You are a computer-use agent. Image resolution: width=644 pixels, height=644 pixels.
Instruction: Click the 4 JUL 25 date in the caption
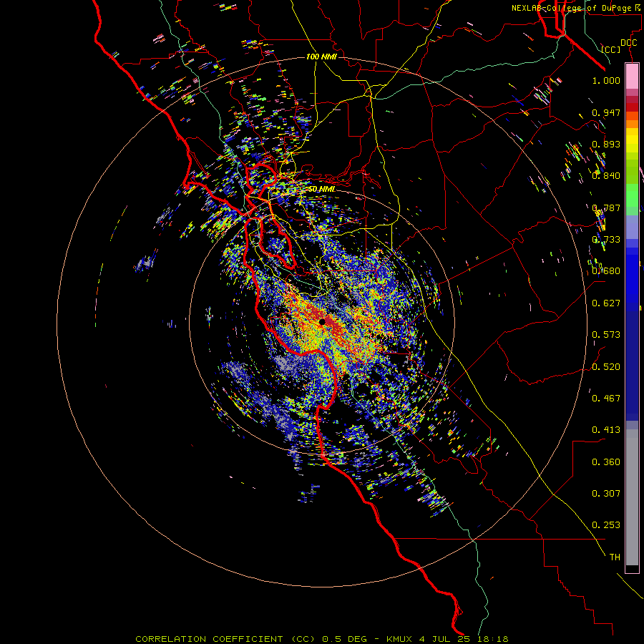pyautogui.click(x=444, y=639)
